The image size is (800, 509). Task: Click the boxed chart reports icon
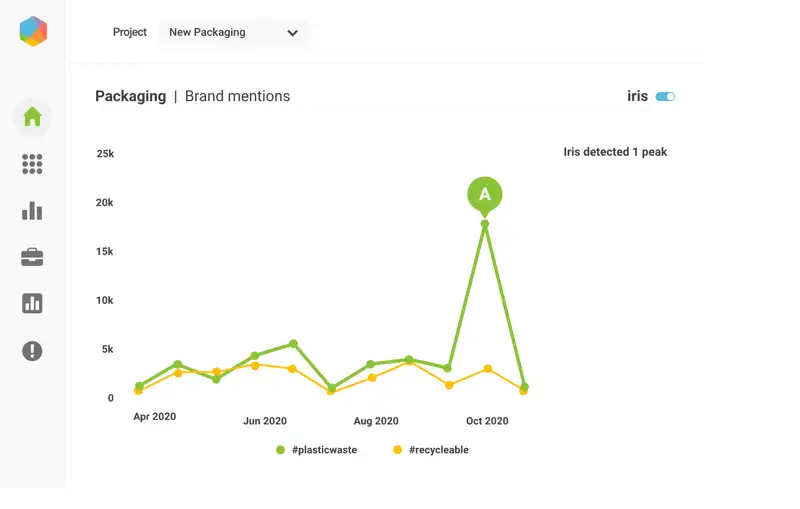(32, 303)
